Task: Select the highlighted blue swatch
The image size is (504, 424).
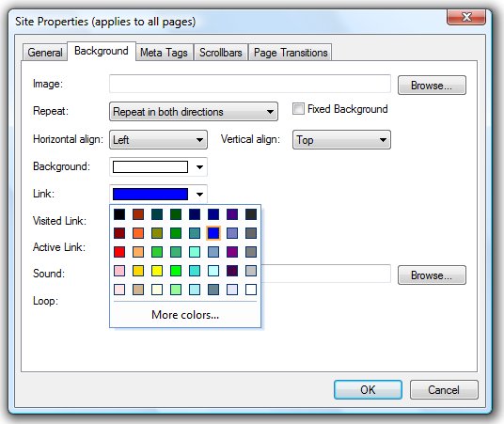Action: [213, 233]
